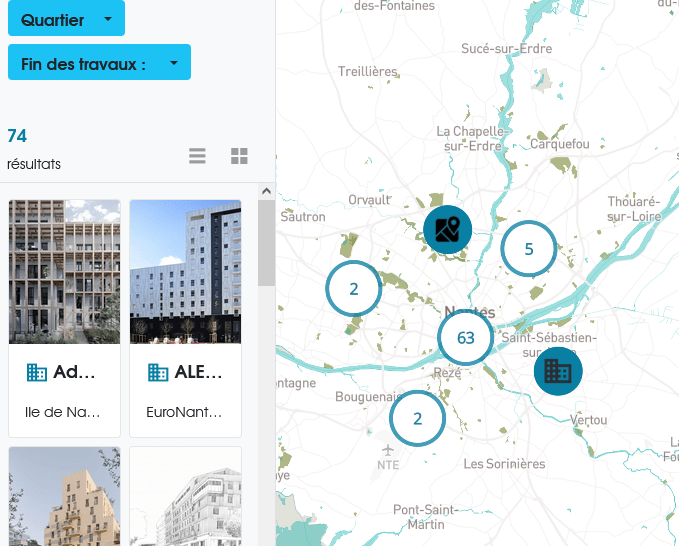Open the Ad... project title

pos(74,372)
